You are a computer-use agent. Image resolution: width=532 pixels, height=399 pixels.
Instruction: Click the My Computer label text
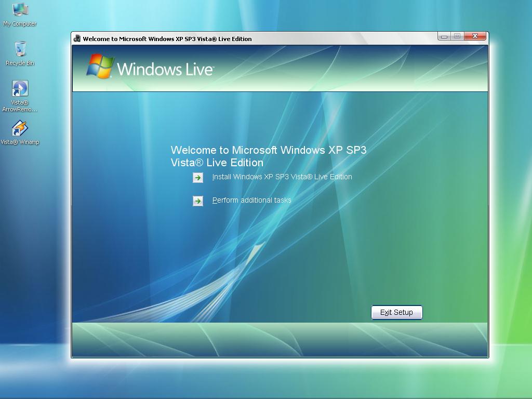(x=20, y=24)
